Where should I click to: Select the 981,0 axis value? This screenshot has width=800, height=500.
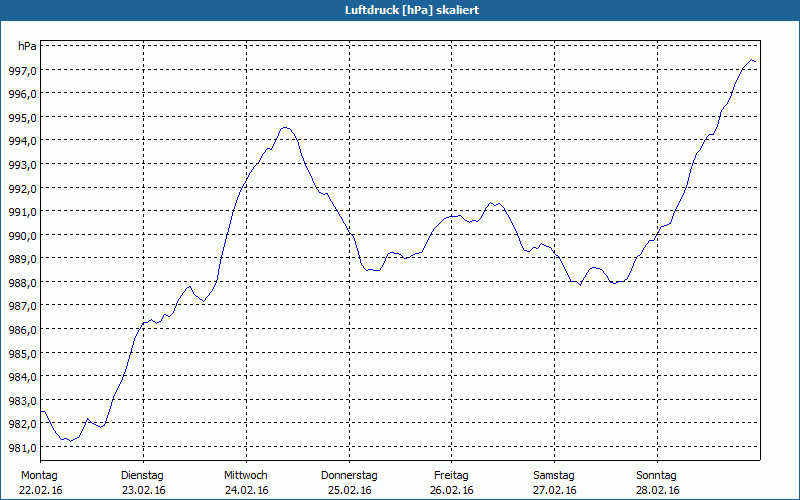pos(22,448)
